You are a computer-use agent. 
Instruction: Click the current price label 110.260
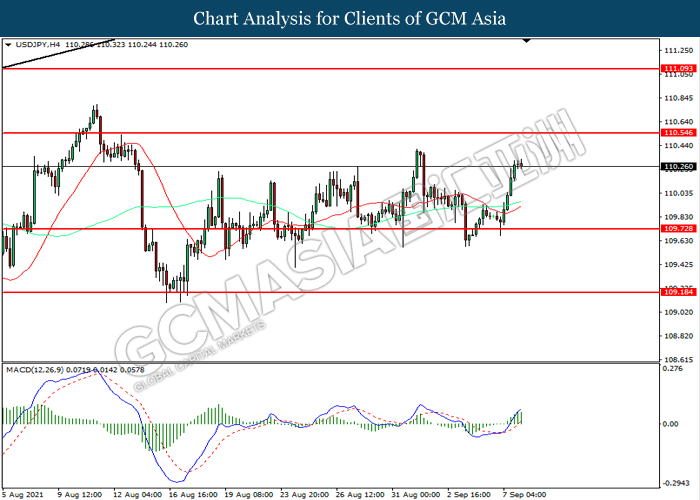click(x=679, y=167)
